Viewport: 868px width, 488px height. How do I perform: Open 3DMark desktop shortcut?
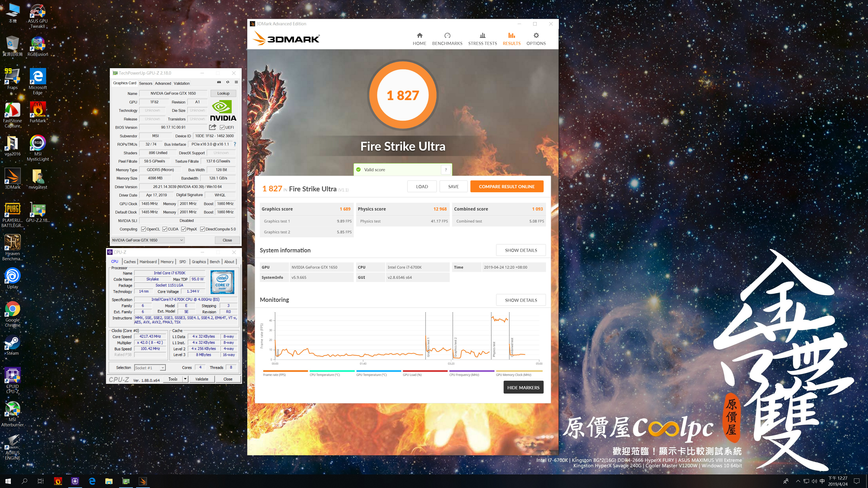[x=12, y=179]
